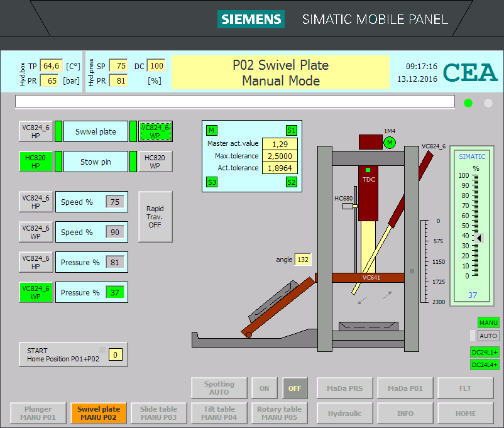Click the green TDC indicator square on the ram
This screenshot has width=504, height=428.
(368, 170)
